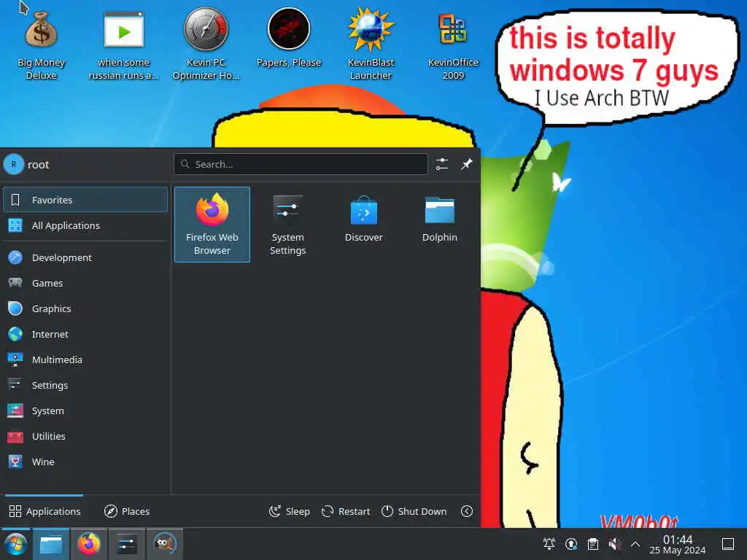Open Settings category in sidebar
This screenshot has height=560, width=747.
(85, 385)
